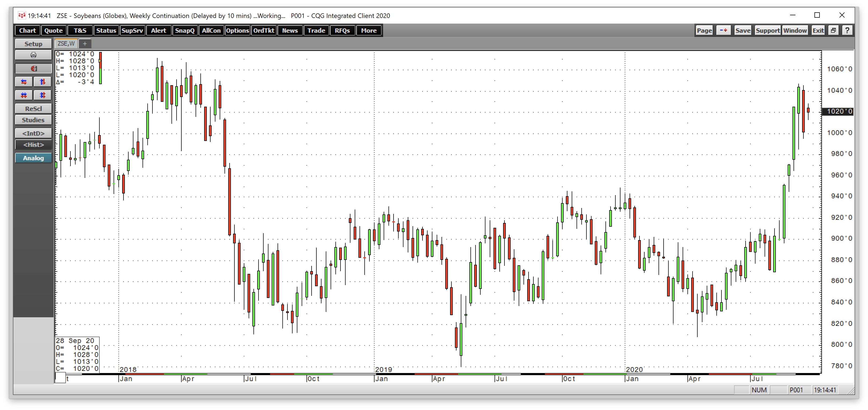The height and width of the screenshot is (410, 868).
Task: Click the O= 1024'0 value at top
Action: tap(75, 54)
